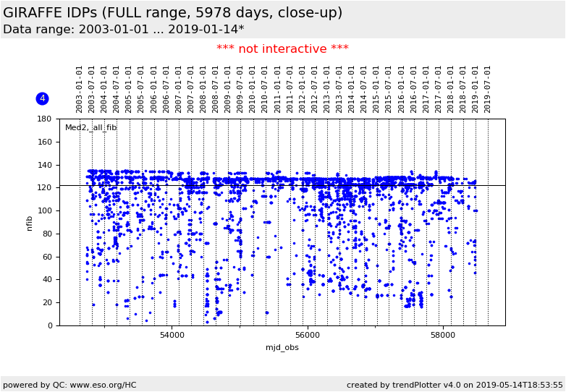Screen dimensions: 566x392
Task: Click the 180 y-axis tick label
Action: (44, 119)
